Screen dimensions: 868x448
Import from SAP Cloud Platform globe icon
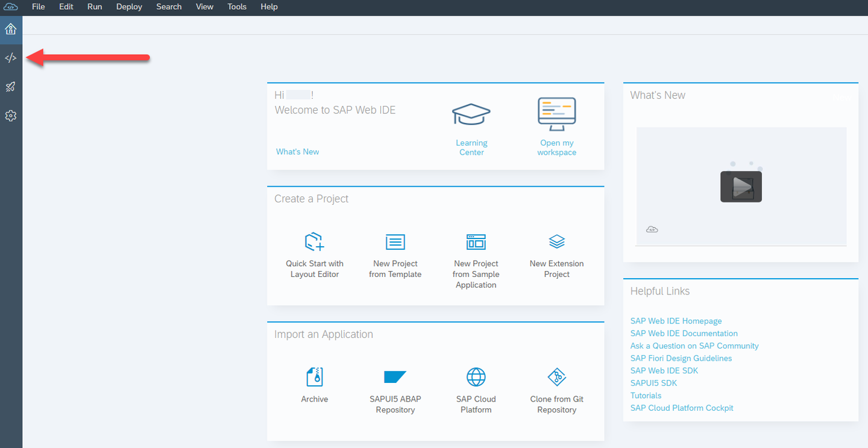[476, 377]
